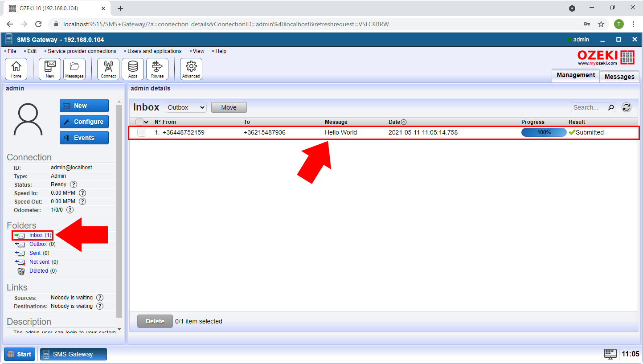This screenshot has height=364, width=643.
Task: Open the Deleted folder link
Action: point(38,271)
